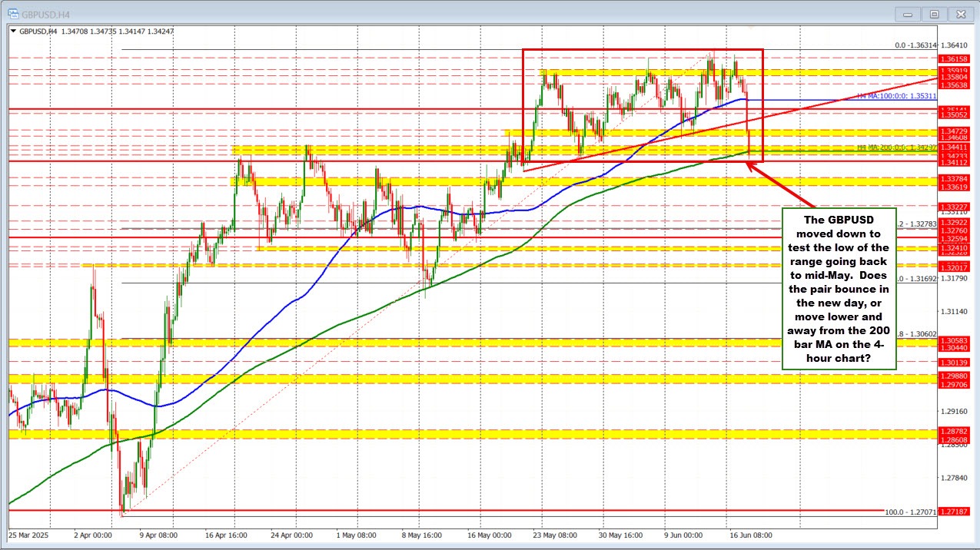The width and height of the screenshot is (980, 550).
Task: Click the 1.33619 price level tag
Action: pos(953,187)
